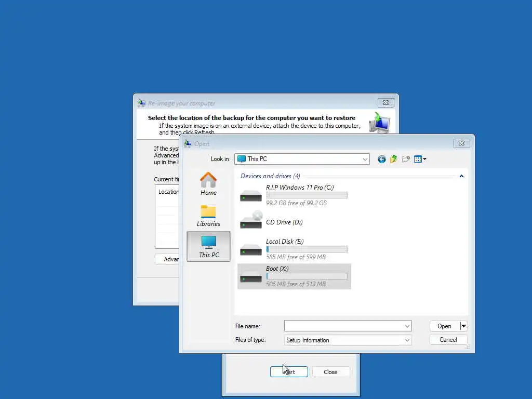Viewport: 532px width, 399px height.
Task: Click the Boot (X:) capacity bar
Action: [307, 276]
